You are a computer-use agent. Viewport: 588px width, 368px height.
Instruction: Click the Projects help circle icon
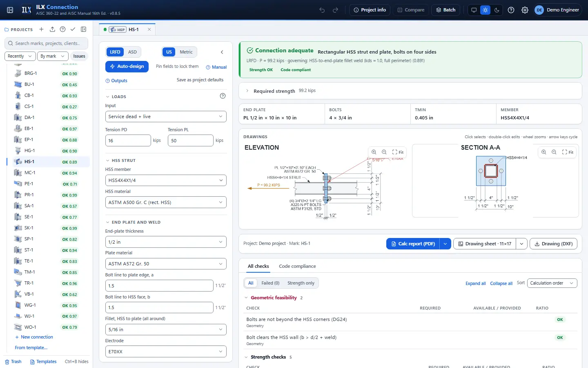point(62,29)
